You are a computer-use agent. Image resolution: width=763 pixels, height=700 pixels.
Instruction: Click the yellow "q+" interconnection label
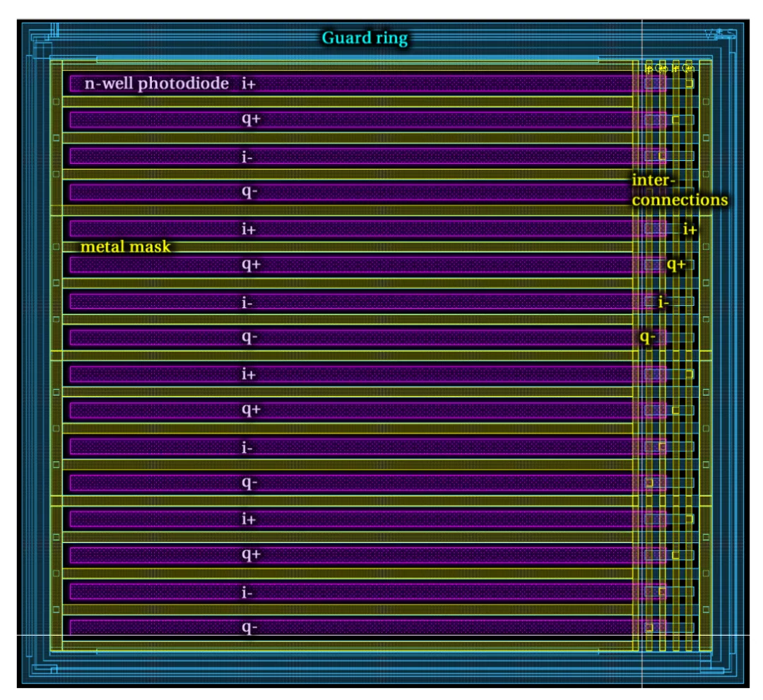(676, 265)
